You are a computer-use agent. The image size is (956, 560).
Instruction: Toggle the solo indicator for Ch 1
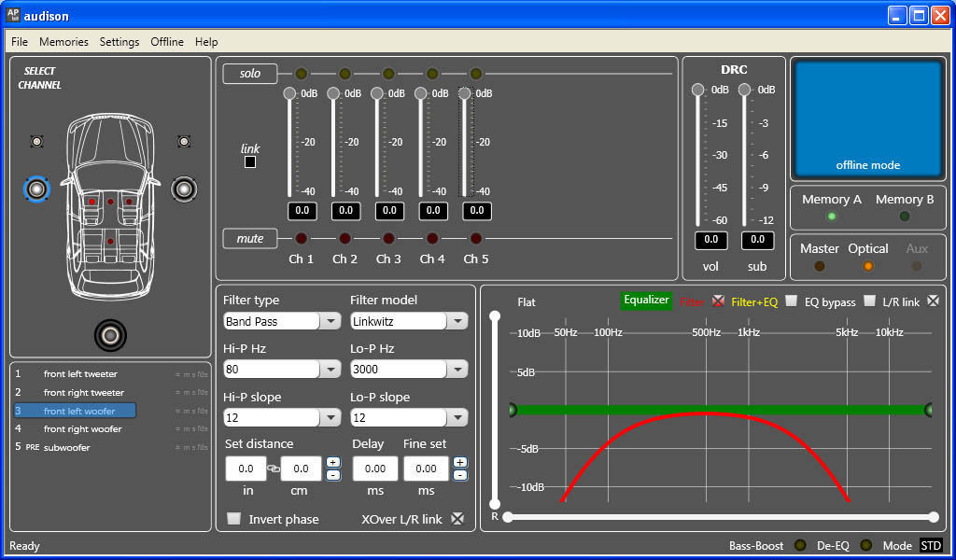[301, 74]
